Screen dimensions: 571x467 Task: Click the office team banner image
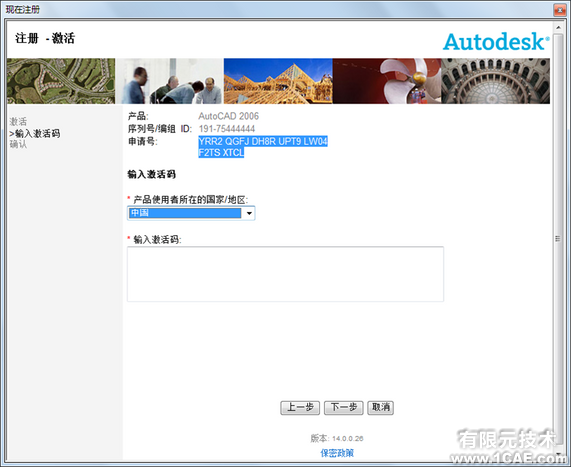[170, 81]
